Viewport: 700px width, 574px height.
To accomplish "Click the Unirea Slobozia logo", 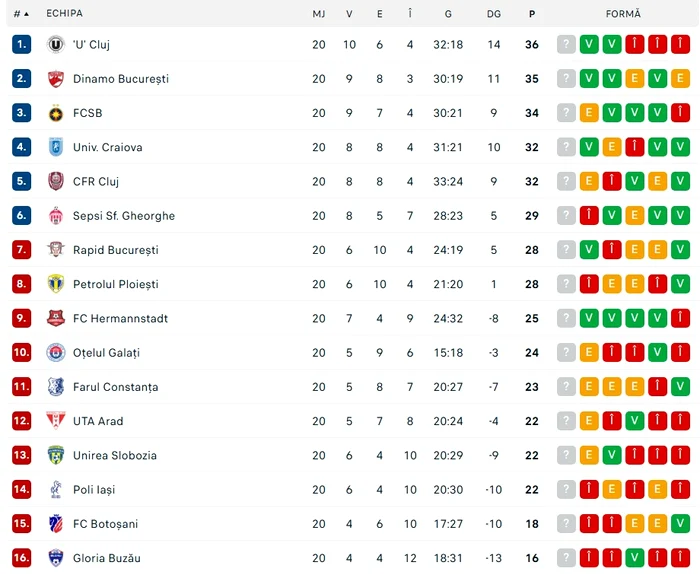I will coord(56,455).
